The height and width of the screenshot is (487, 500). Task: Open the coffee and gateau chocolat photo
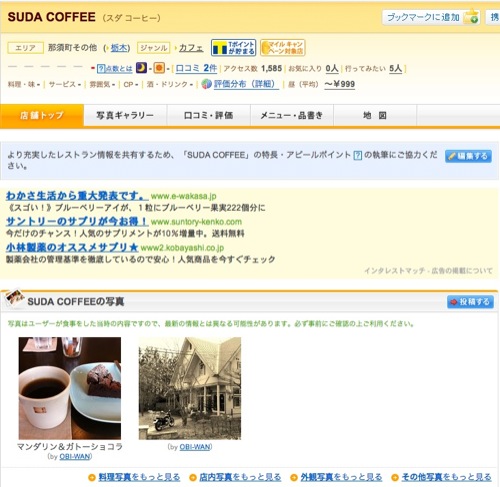(x=70, y=388)
